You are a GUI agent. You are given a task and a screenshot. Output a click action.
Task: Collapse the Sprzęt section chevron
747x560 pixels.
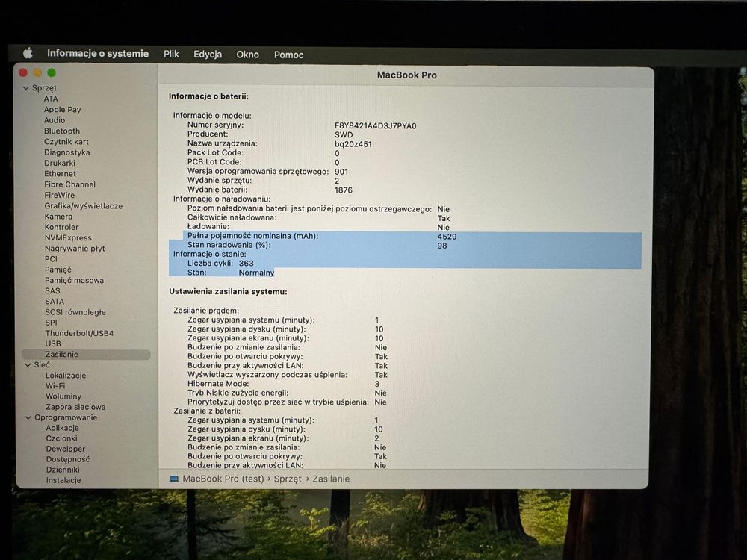coord(25,88)
